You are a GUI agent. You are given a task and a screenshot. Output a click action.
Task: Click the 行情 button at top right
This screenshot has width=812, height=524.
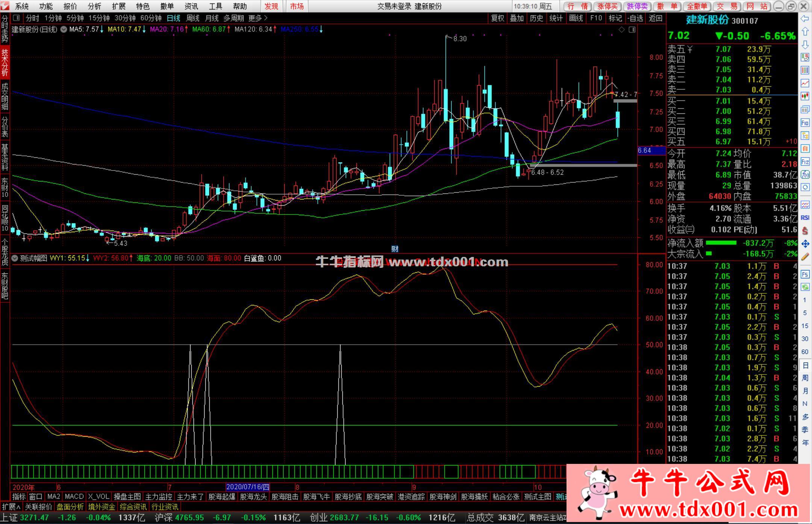pos(578,6)
